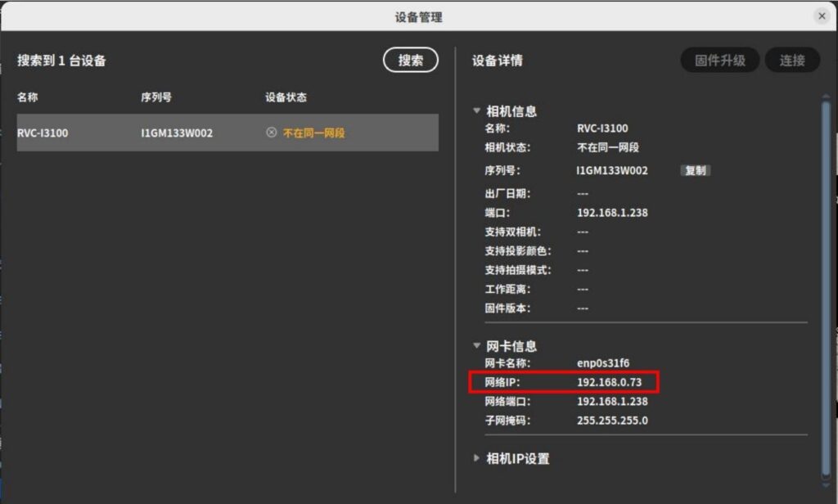This screenshot has height=504, width=838.
Task: Click the network card name enp0s31f6
Action: click(x=603, y=362)
